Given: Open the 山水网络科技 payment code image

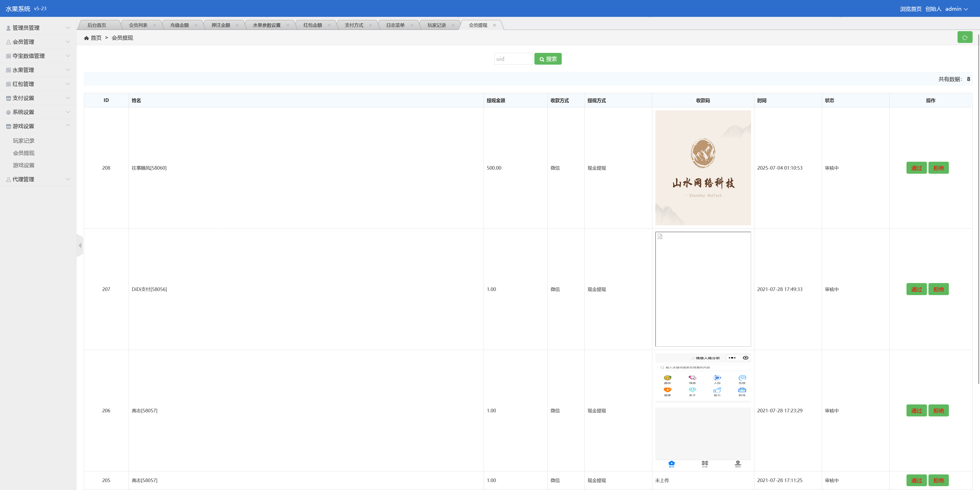Looking at the screenshot, I should tap(703, 168).
